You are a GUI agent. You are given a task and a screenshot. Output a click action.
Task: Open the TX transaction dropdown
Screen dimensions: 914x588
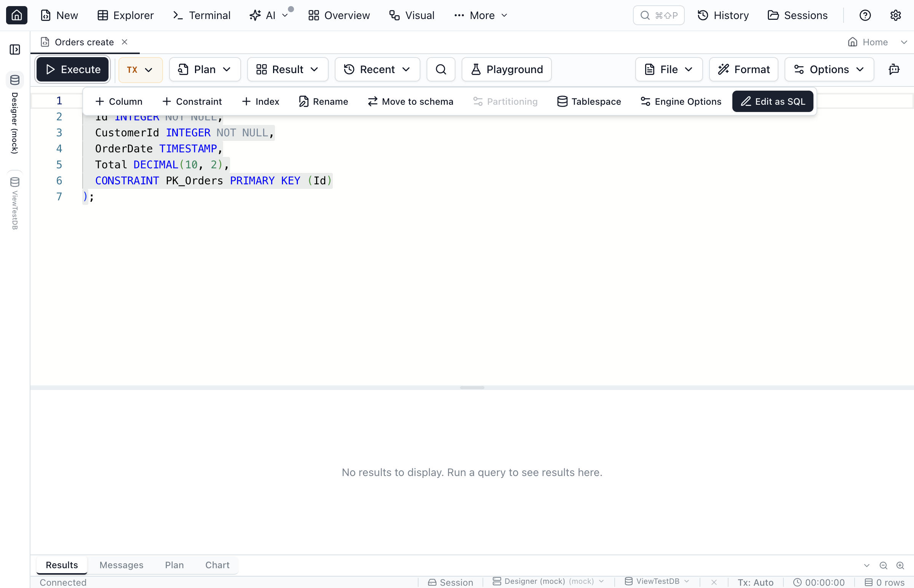tap(140, 70)
